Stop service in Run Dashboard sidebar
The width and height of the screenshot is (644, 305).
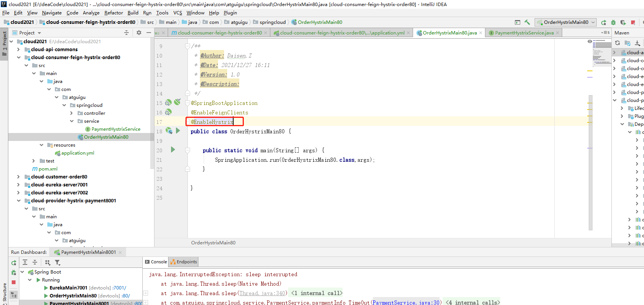pyautogui.click(x=14, y=282)
